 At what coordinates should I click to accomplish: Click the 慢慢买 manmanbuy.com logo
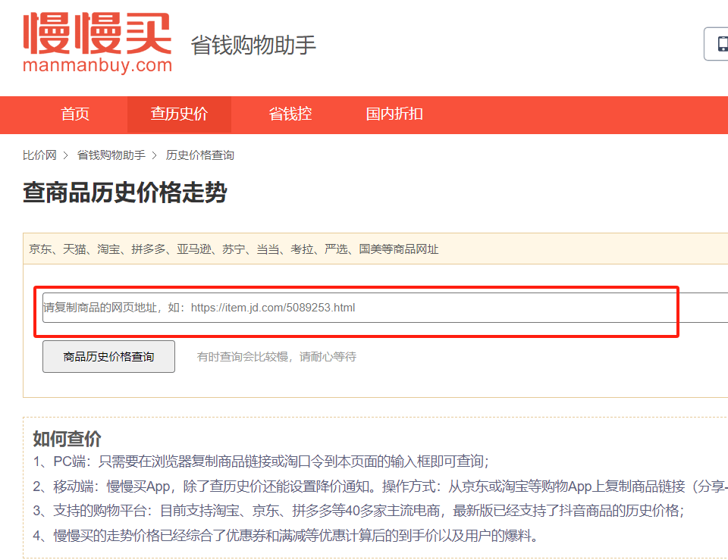tap(97, 42)
